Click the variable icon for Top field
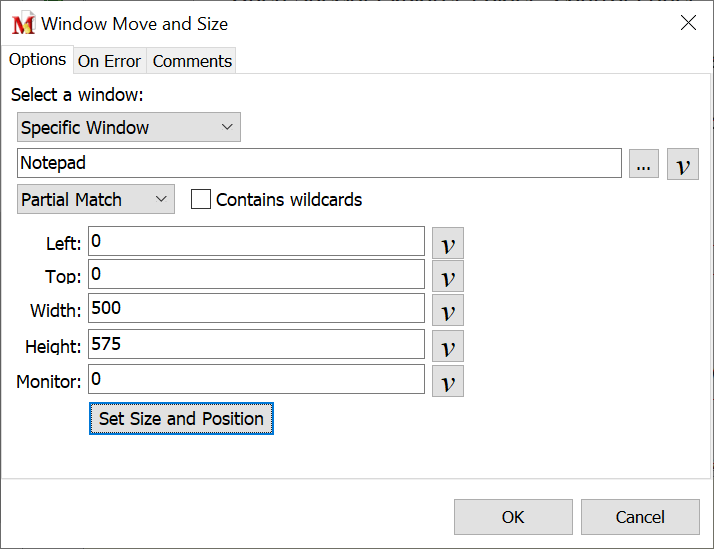Image resolution: width=714 pixels, height=549 pixels. coord(448,277)
